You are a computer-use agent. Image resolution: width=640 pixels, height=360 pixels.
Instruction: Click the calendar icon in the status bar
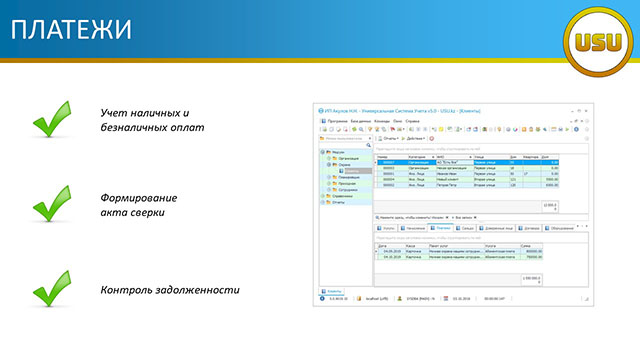click(446, 299)
